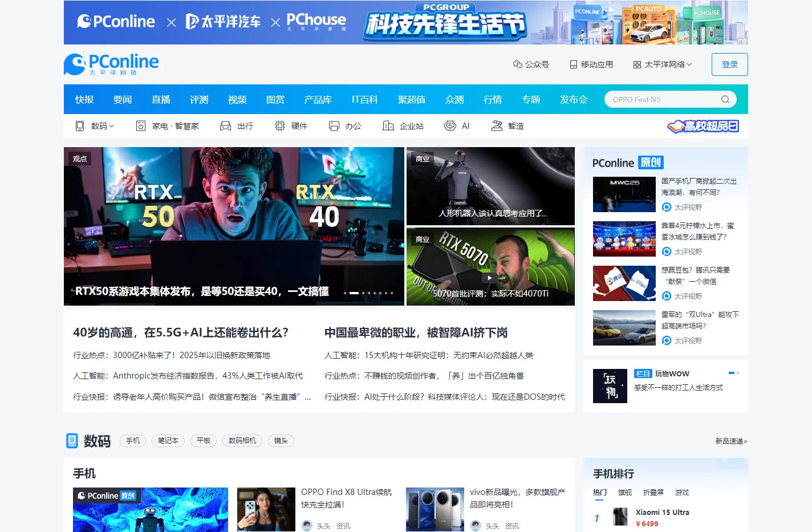Click the AI robot face icon
The width and height of the screenshot is (812, 532).
click(x=450, y=126)
